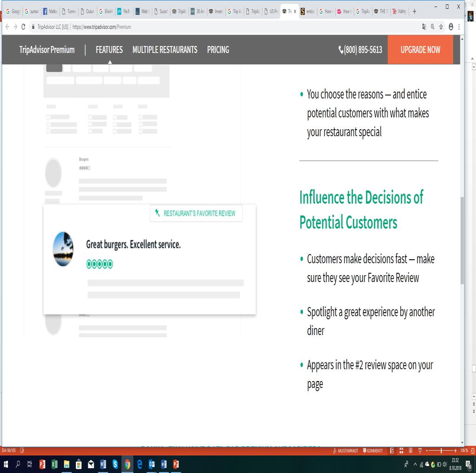Click the 106 % zoom level
476x473 pixels.
[464, 451]
